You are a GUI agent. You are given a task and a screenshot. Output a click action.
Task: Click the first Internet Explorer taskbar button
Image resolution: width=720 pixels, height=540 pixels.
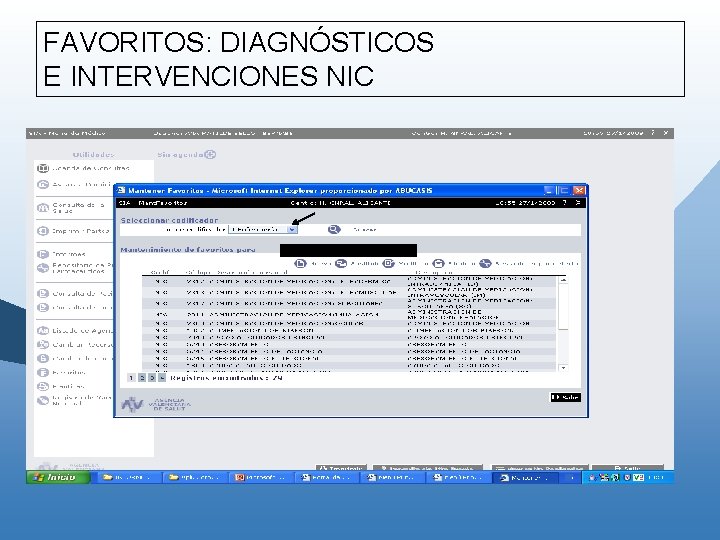click(x=327, y=478)
